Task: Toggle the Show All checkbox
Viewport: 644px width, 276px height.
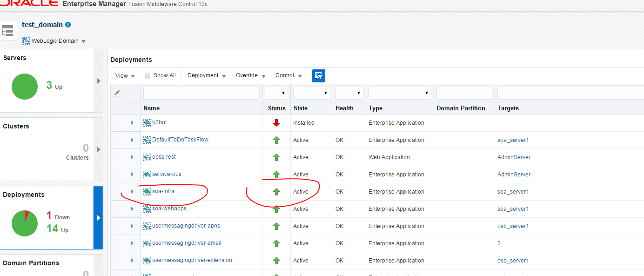Action: [148, 75]
